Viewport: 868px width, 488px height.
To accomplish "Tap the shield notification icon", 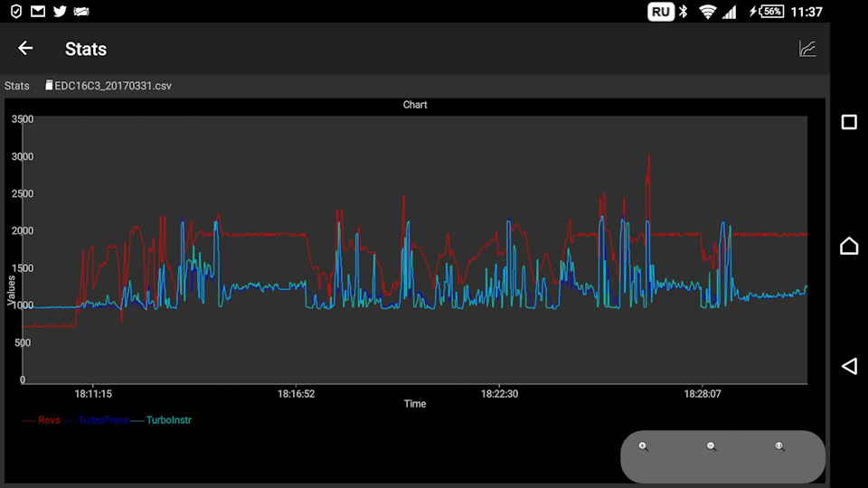I will coord(16,11).
